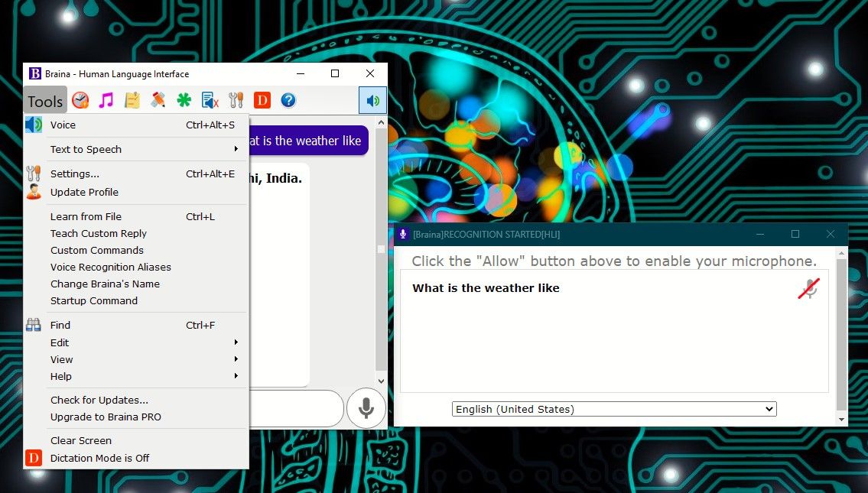Expand the View submenu
Image resolution: width=868 pixels, height=493 pixels.
[136, 360]
